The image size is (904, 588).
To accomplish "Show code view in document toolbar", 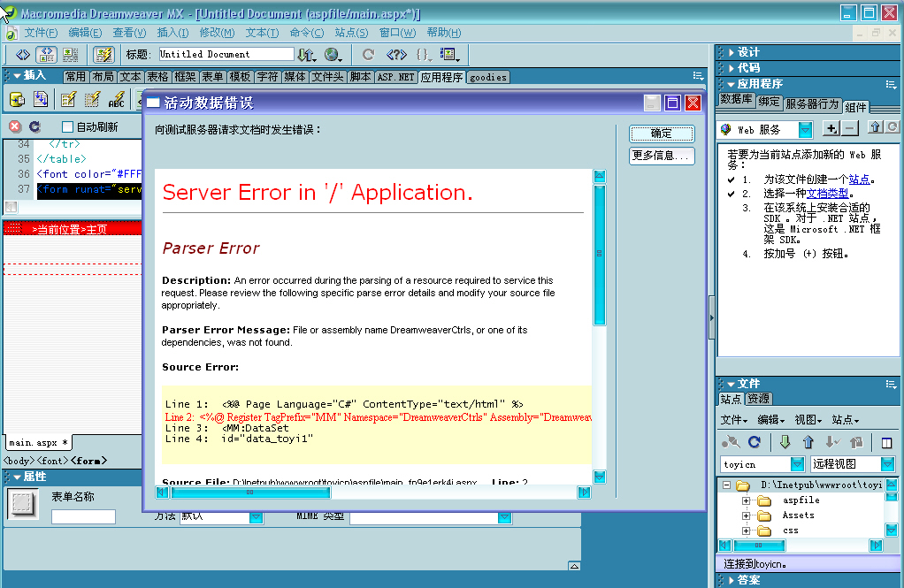I will [x=22, y=55].
